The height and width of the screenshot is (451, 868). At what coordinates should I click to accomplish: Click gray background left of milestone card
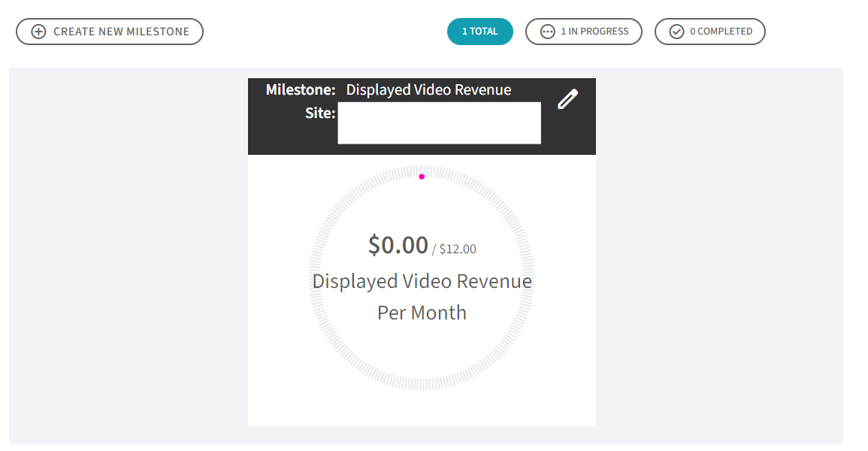pyautogui.click(x=128, y=256)
